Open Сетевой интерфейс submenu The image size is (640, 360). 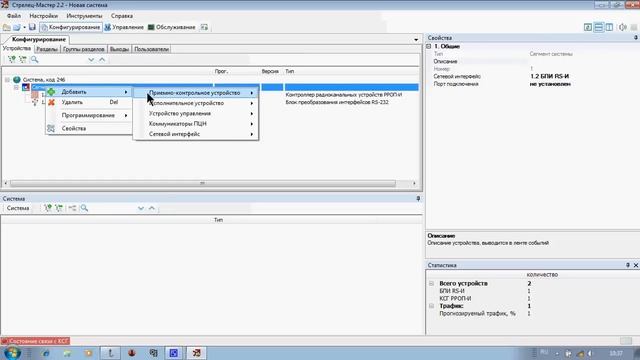[196, 134]
